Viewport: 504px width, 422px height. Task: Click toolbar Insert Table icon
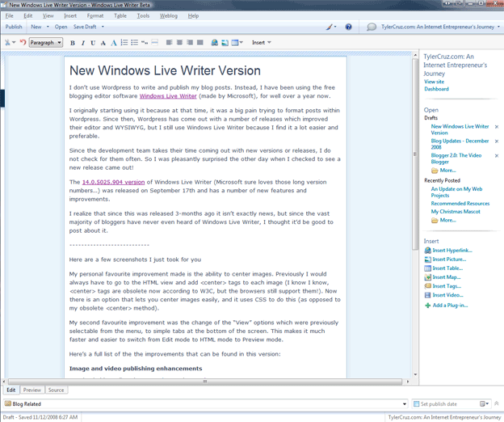[235, 43]
